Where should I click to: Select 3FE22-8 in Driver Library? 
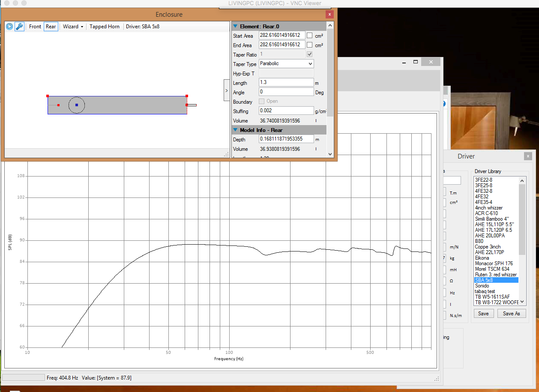[x=484, y=180]
